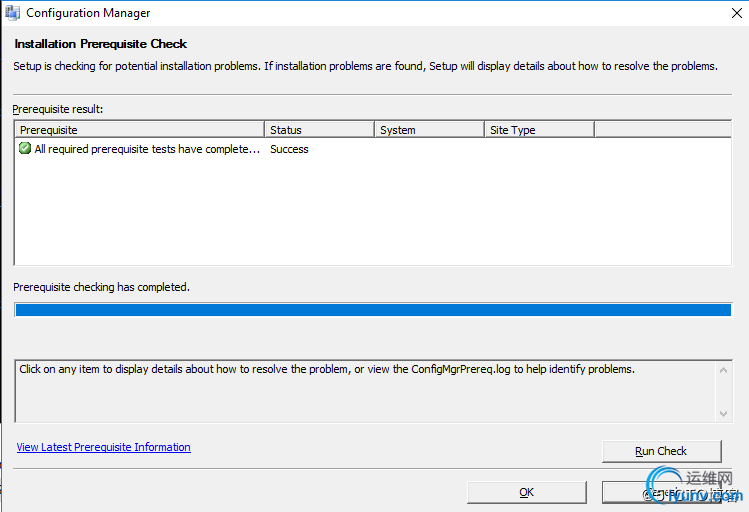Open View Latest Prerequisite Information link
Screen dimensions: 749x512
(104, 447)
